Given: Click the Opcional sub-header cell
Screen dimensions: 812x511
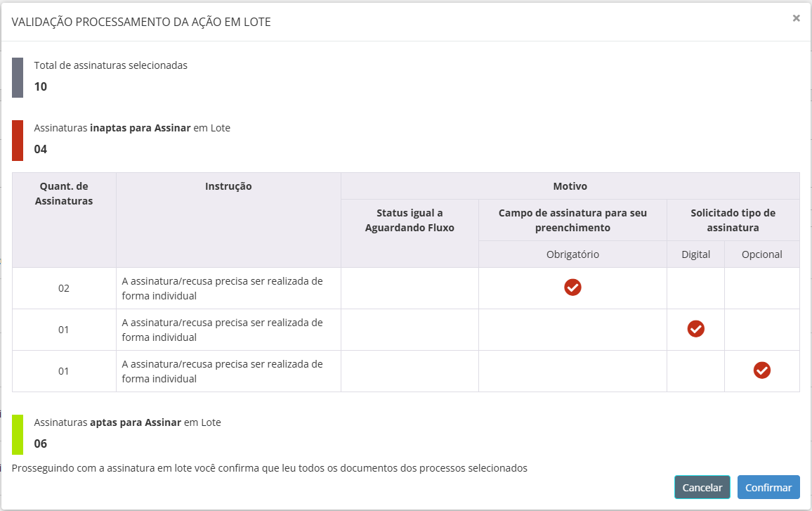Looking at the screenshot, I should click(761, 254).
